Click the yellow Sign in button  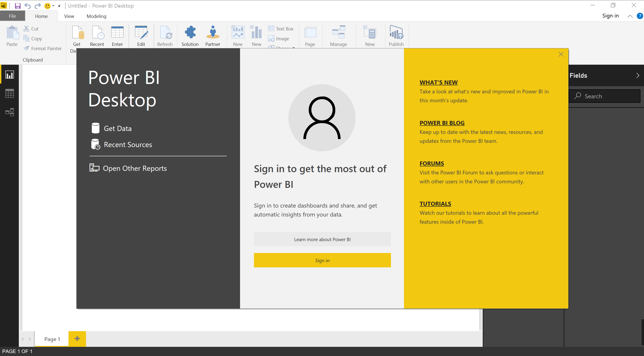322,260
